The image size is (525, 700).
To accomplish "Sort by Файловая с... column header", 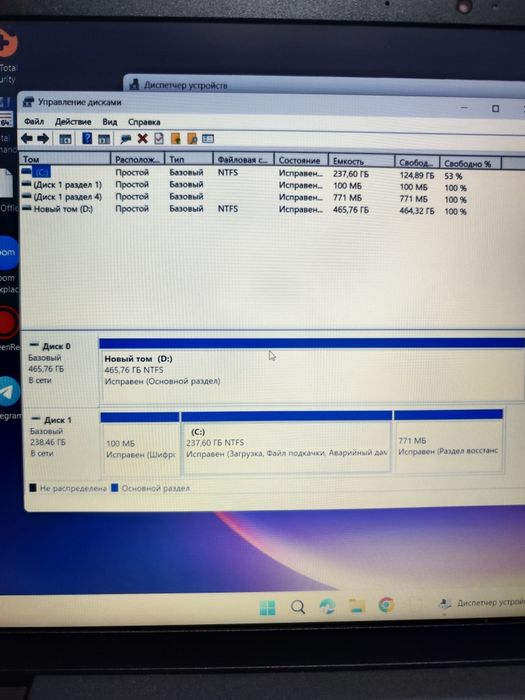I will 244,160.
